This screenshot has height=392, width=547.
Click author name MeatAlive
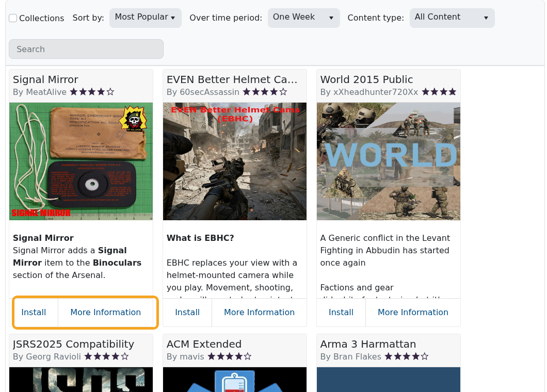tap(46, 92)
